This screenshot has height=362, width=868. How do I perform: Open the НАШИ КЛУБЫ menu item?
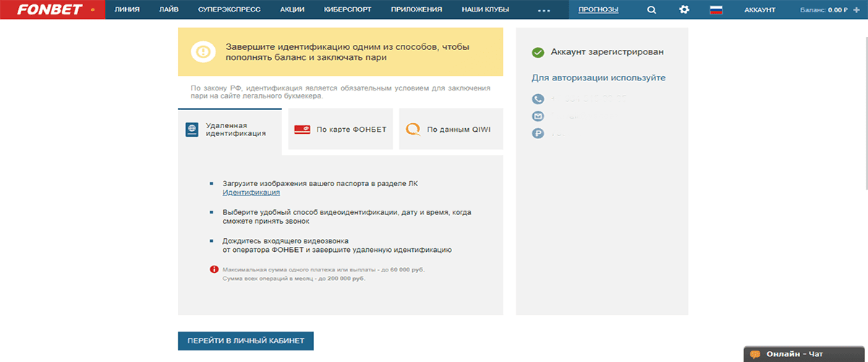(x=485, y=10)
